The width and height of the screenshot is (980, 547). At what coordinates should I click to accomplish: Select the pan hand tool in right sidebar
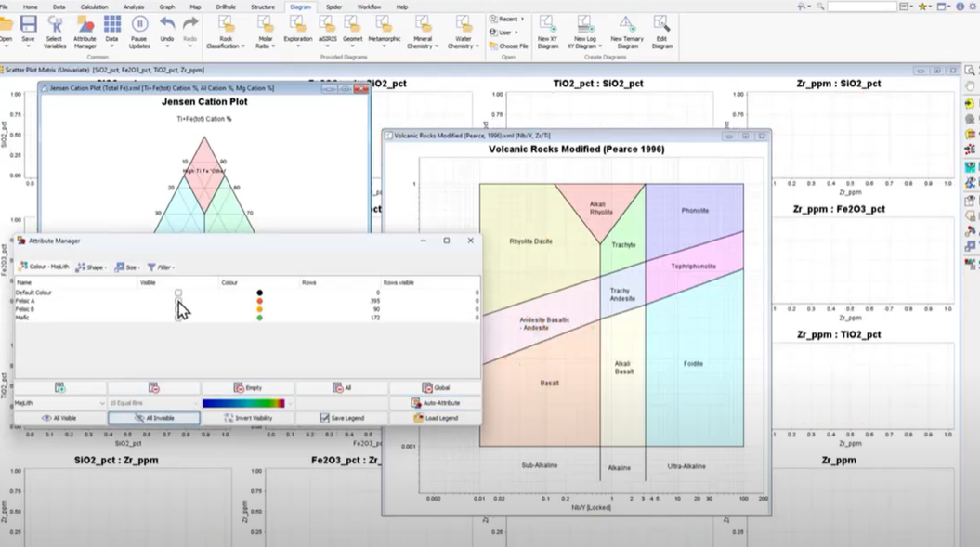tap(970, 86)
